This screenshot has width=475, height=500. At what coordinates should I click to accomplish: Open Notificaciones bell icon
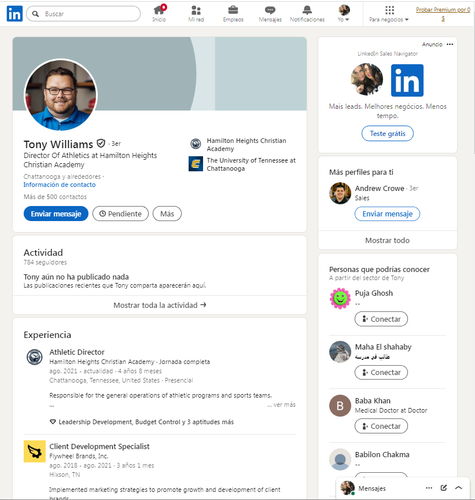307,13
